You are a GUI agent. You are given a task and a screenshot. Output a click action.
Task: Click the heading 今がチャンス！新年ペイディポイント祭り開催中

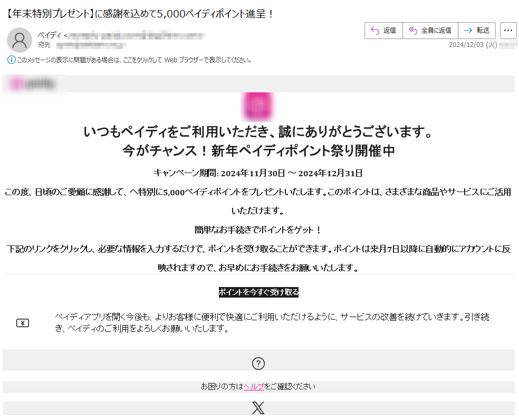coord(258,151)
